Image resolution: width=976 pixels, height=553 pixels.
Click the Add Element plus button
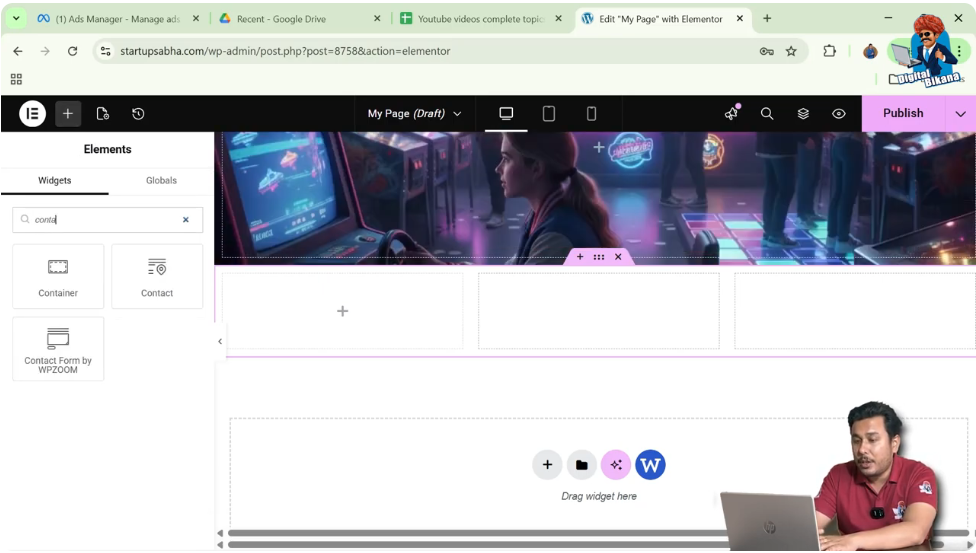point(68,114)
